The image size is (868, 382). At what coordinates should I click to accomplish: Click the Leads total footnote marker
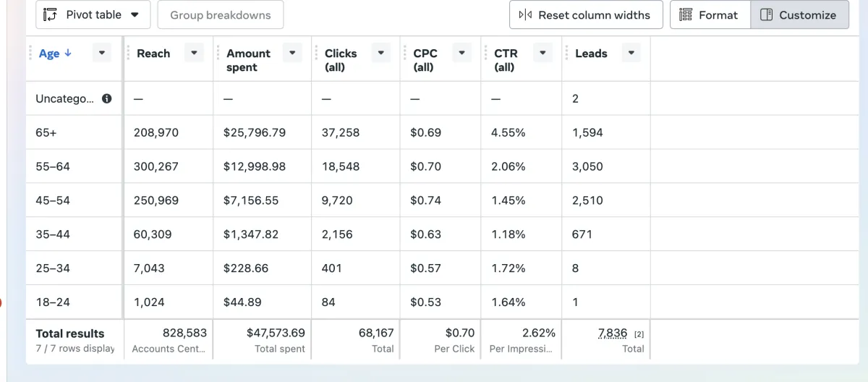pos(639,334)
